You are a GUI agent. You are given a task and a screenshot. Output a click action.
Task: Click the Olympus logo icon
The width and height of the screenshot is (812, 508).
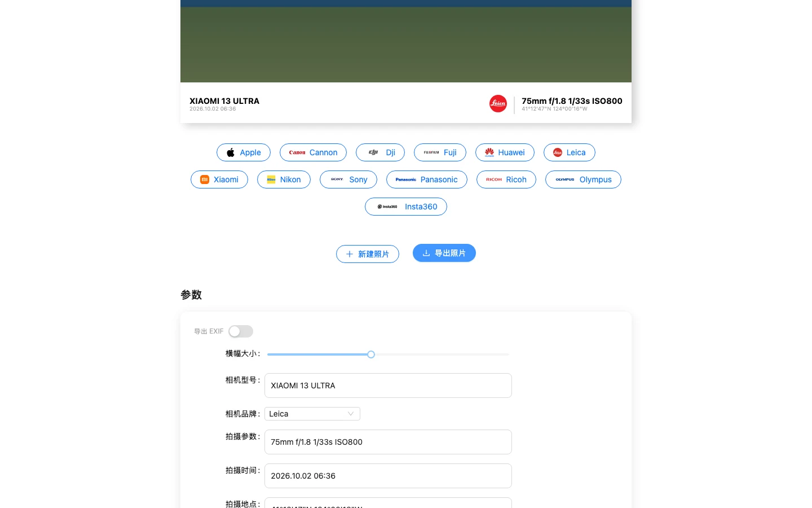point(565,179)
